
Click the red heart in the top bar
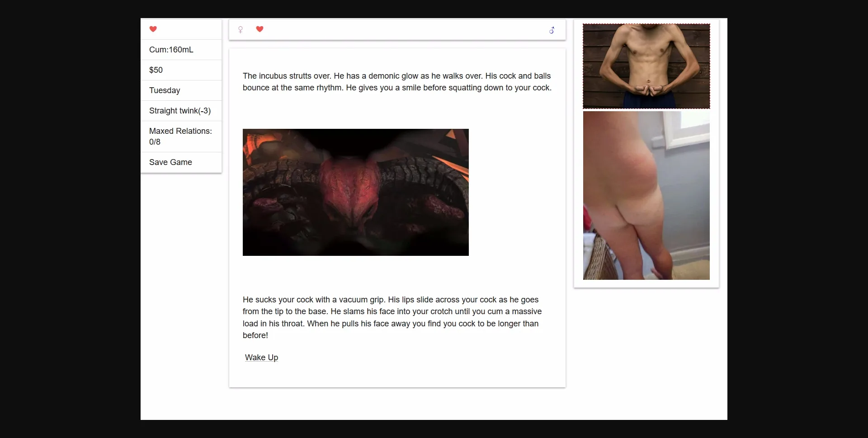259,29
